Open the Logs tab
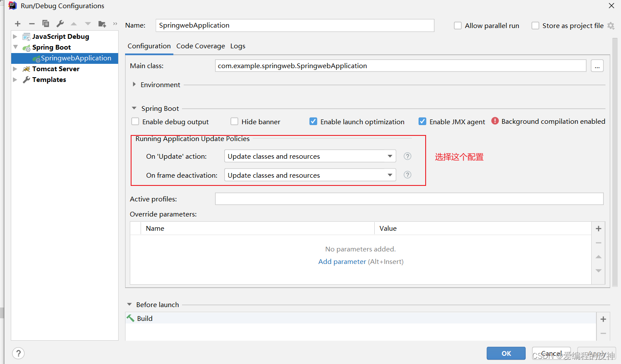Viewport: 621px width, 364px height. 238,46
